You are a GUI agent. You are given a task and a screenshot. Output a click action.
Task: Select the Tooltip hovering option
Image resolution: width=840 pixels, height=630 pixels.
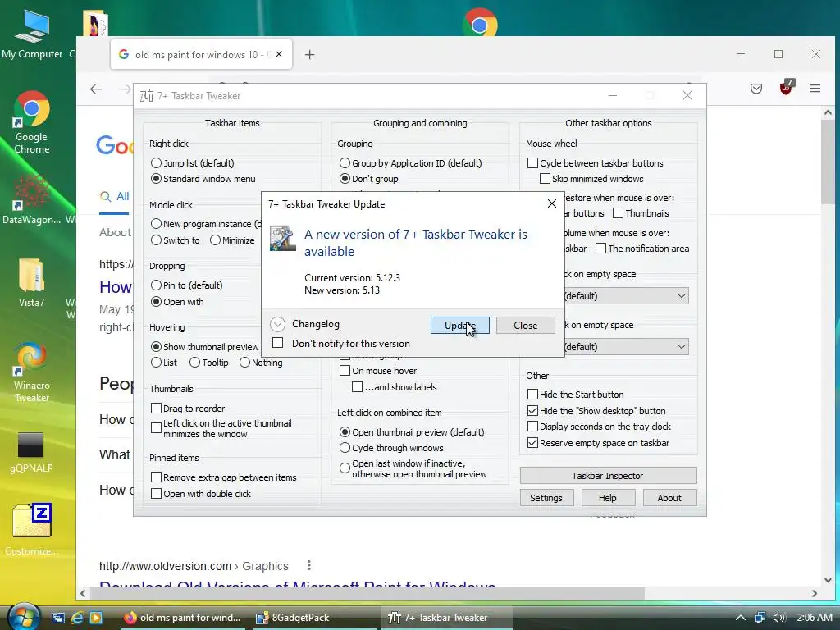194,363
